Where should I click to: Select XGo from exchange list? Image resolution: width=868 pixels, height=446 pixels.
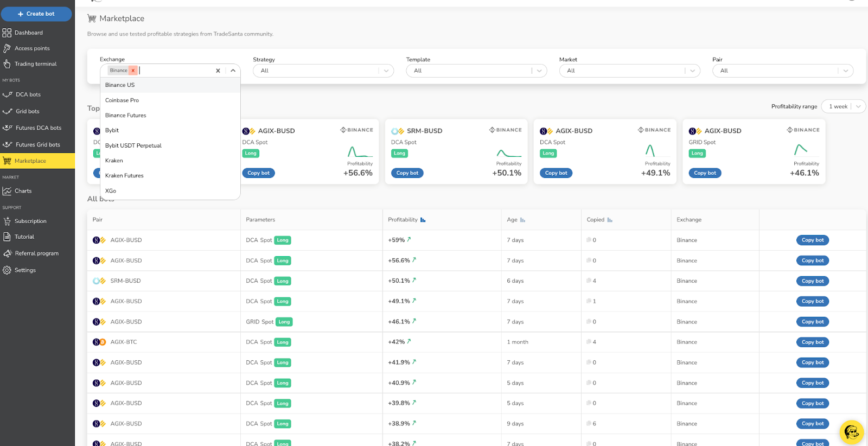pyautogui.click(x=170, y=191)
